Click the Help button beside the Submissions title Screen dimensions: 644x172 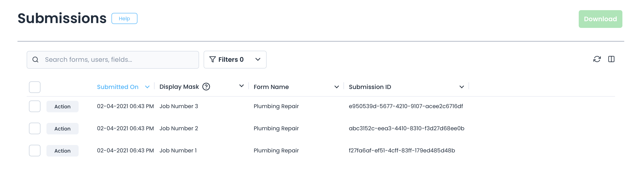(x=124, y=18)
